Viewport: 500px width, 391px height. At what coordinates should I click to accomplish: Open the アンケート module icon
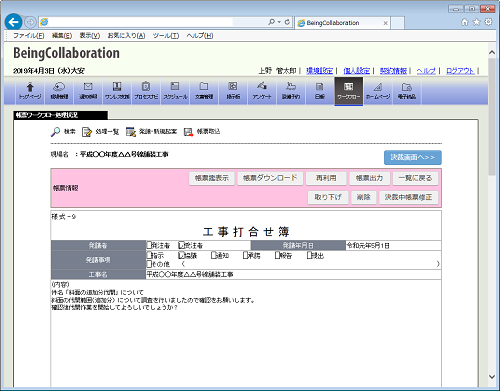tap(262, 91)
